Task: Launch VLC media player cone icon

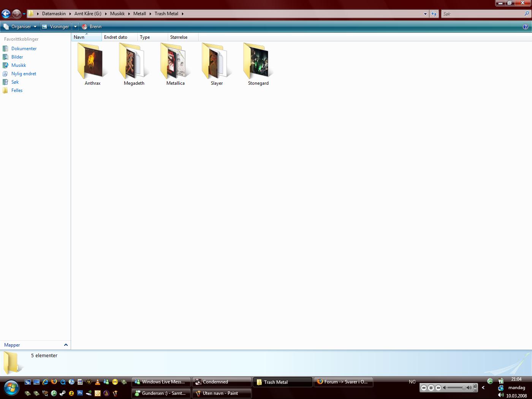Action: 98,382
